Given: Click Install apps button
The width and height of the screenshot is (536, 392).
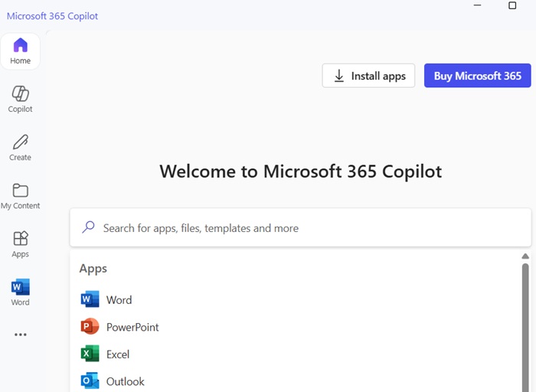Looking at the screenshot, I should pyautogui.click(x=368, y=76).
